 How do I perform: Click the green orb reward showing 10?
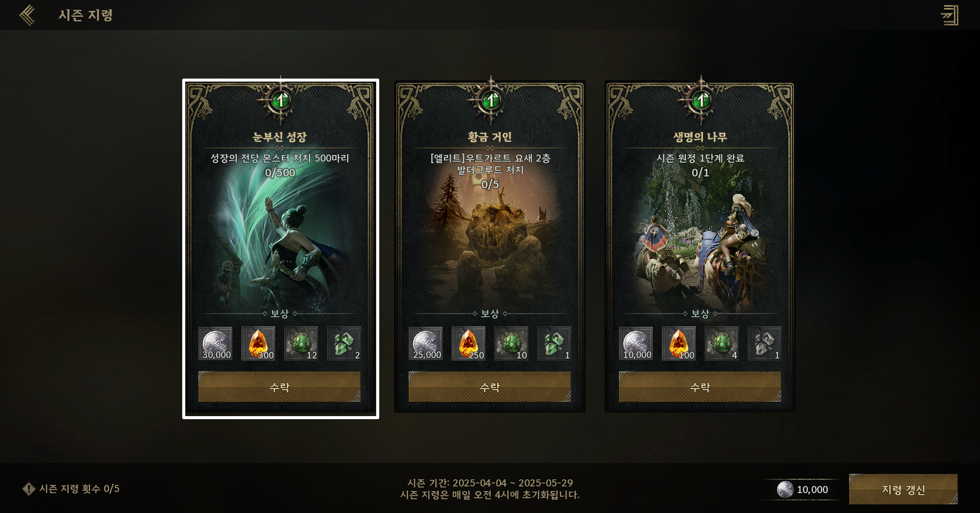coord(511,343)
